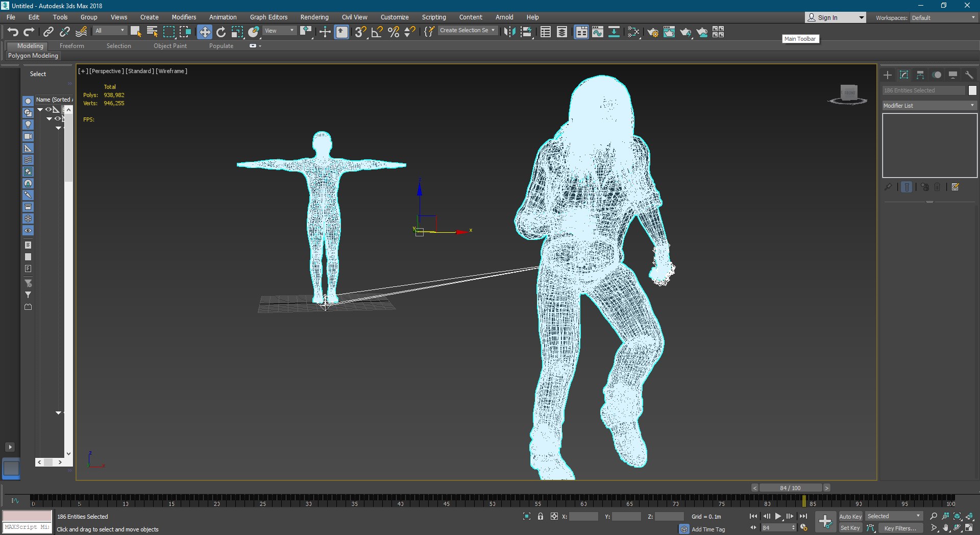Screen dimensions: 980x535
Task: Toggle 3D Snaps button
Action: (x=361, y=32)
